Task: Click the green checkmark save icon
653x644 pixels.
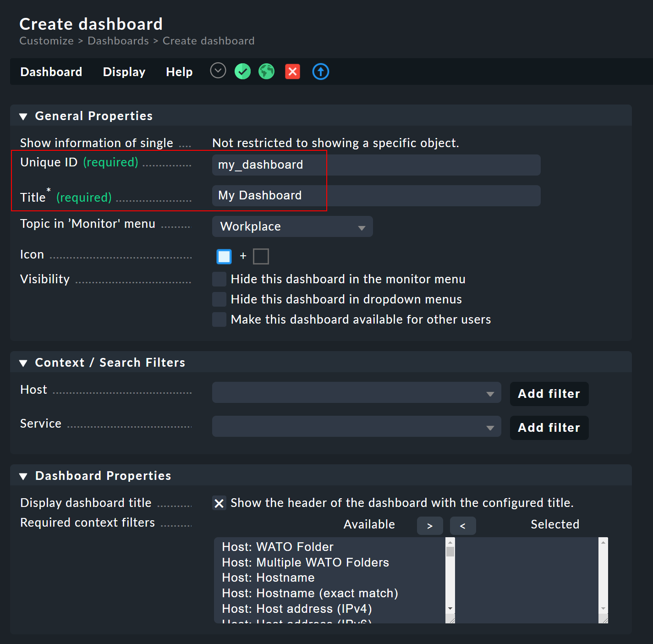Action: click(x=242, y=72)
